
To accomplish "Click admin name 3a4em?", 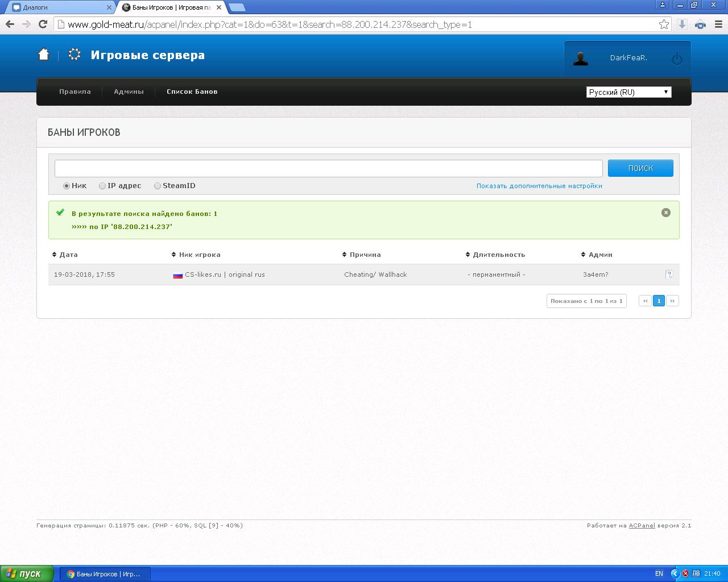I will click(x=595, y=275).
